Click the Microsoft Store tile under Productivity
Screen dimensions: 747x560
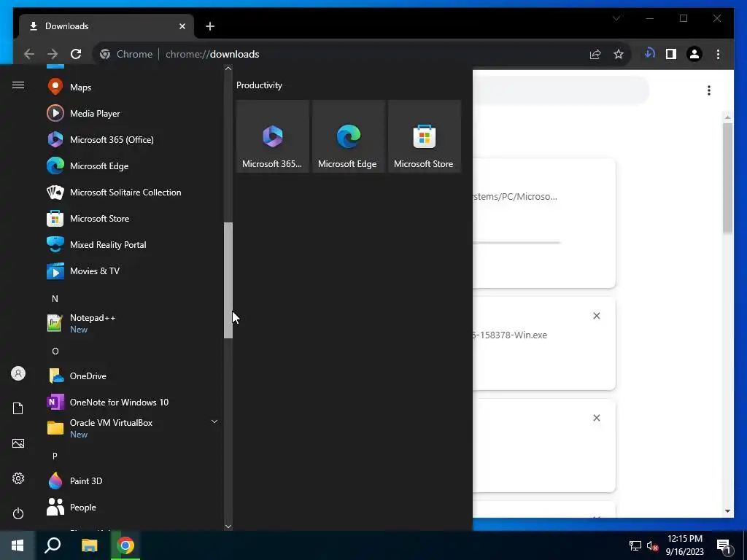(425, 136)
